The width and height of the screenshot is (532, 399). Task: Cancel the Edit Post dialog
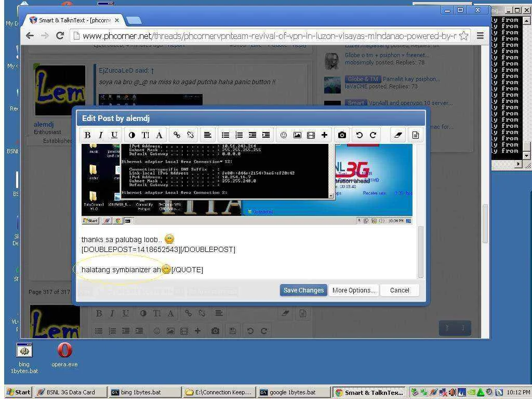[x=400, y=290]
